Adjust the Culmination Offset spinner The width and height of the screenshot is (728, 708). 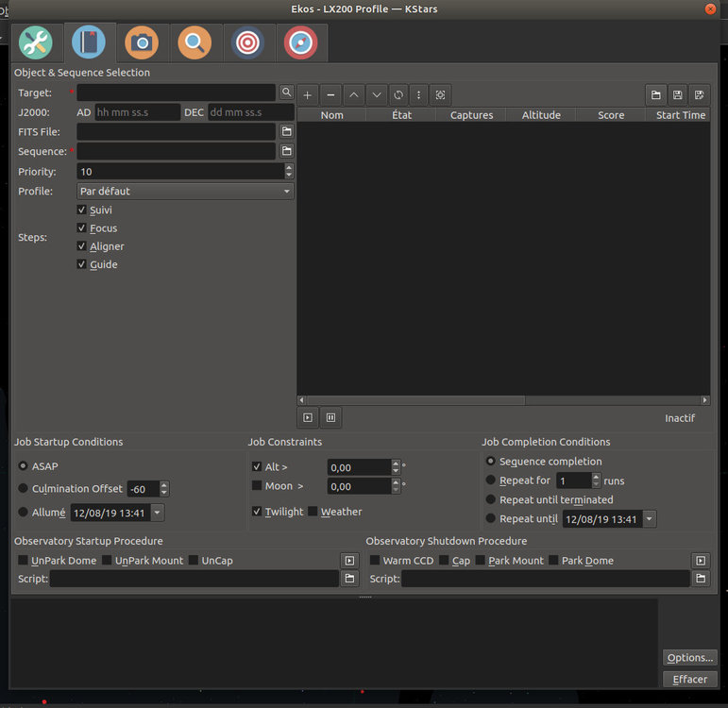tap(163, 488)
